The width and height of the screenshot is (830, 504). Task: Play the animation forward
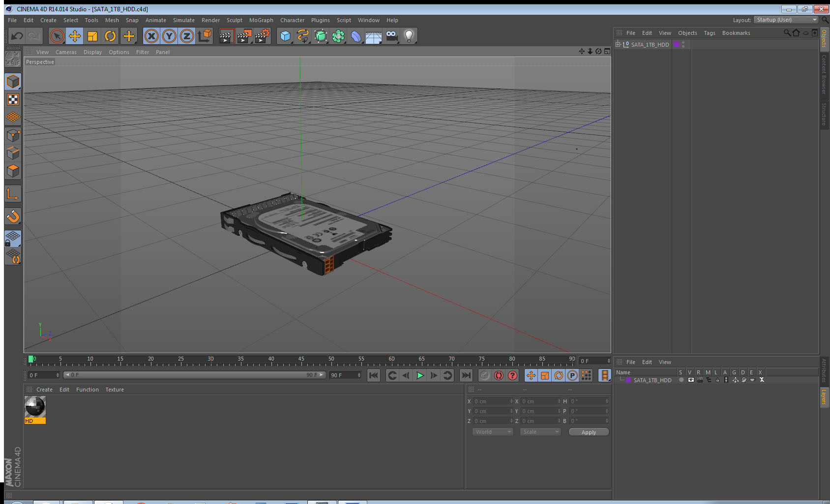(x=420, y=375)
